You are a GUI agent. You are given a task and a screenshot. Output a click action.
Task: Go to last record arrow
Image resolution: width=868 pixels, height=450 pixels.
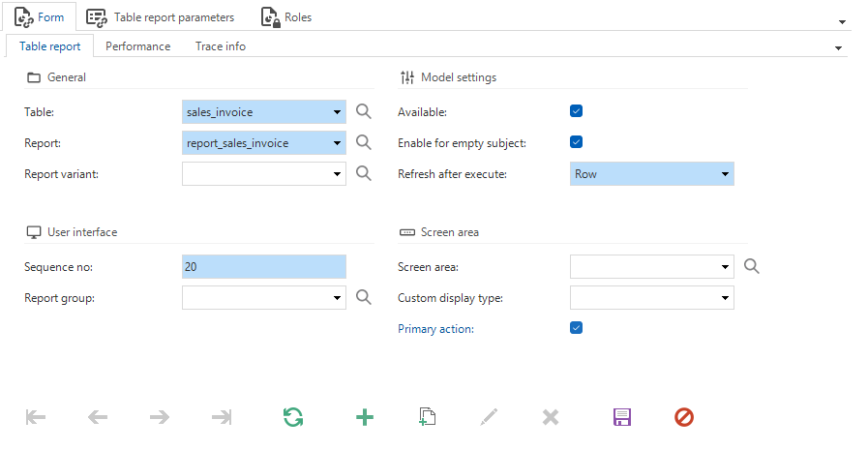[222, 417]
